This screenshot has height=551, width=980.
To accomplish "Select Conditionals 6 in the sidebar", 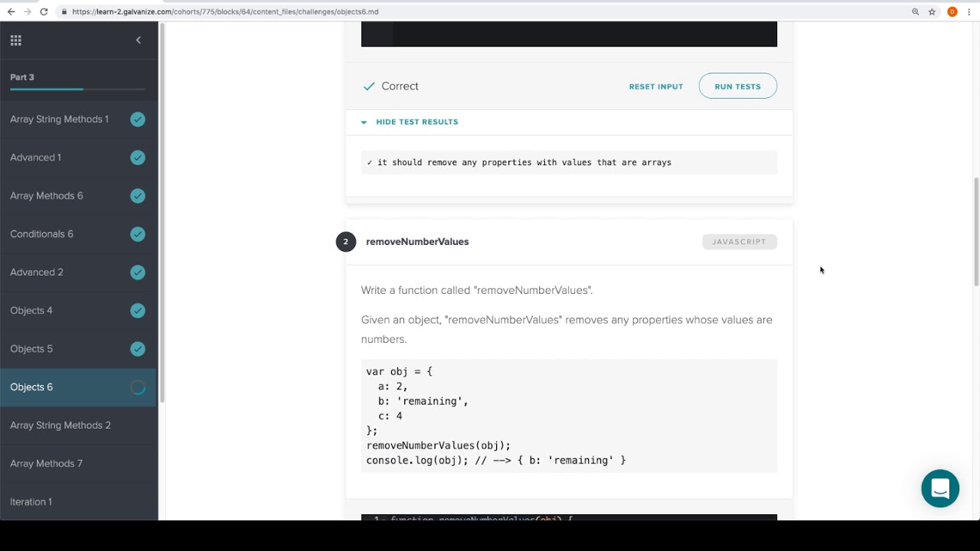I will click(42, 234).
